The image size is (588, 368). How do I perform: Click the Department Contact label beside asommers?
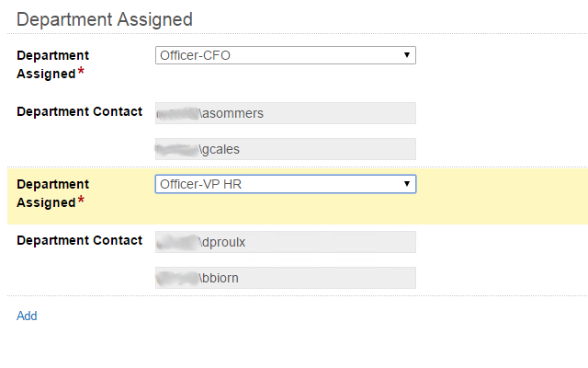click(x=79, y=111)
